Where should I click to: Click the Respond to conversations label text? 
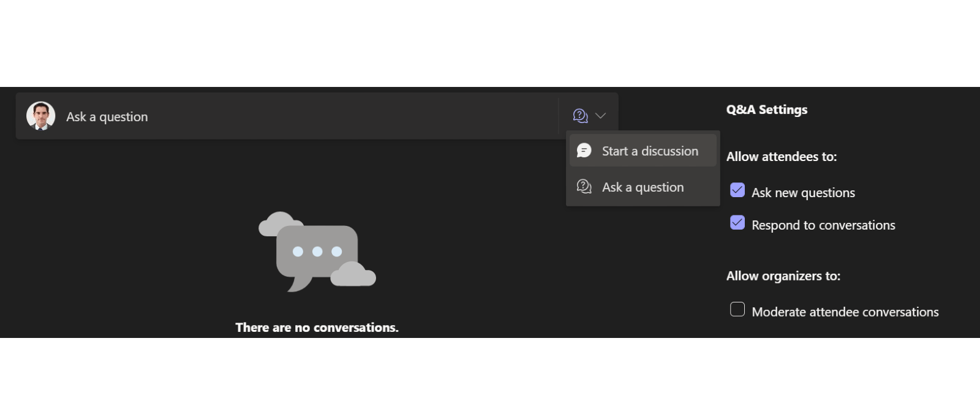tap(823, 225)
